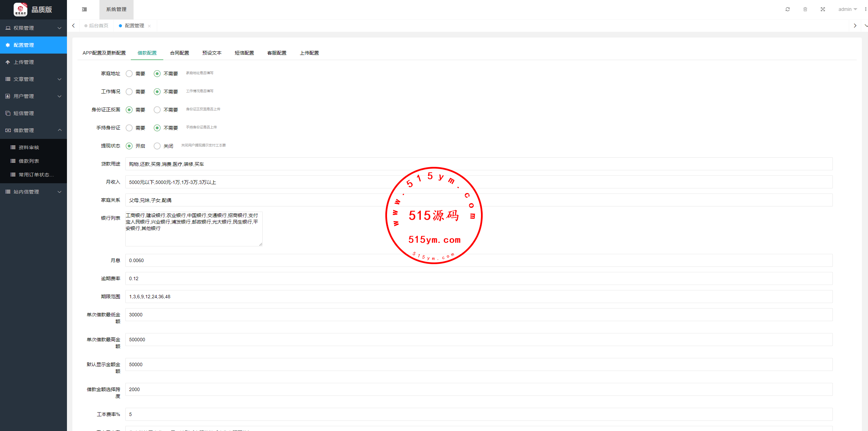Click the 系统管理 top navigation button
The width and height of the screenshot is (868, 431).
coord(116,10)
